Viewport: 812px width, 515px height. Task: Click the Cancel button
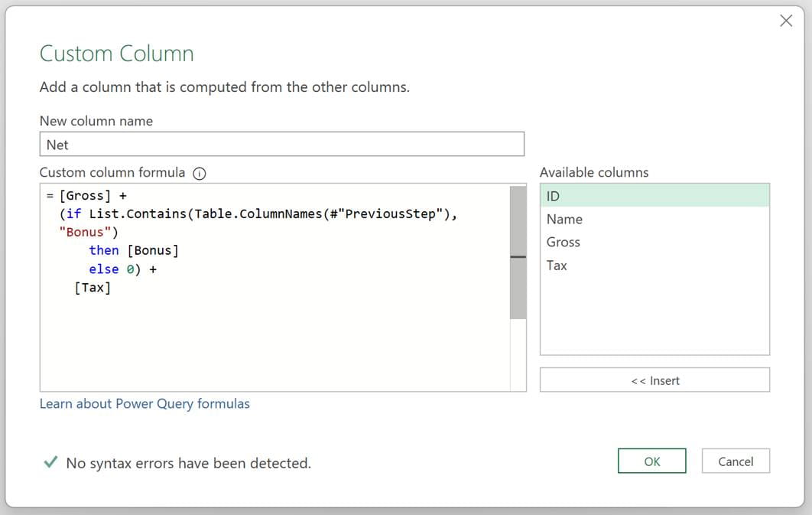pyautogui.click(x=736, y=461)
